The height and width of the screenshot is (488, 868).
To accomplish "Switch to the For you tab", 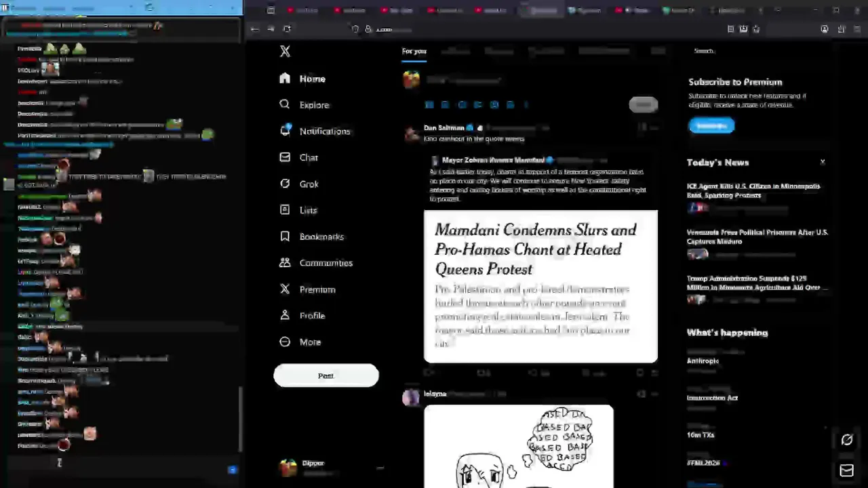I will (x=414, y=51).
